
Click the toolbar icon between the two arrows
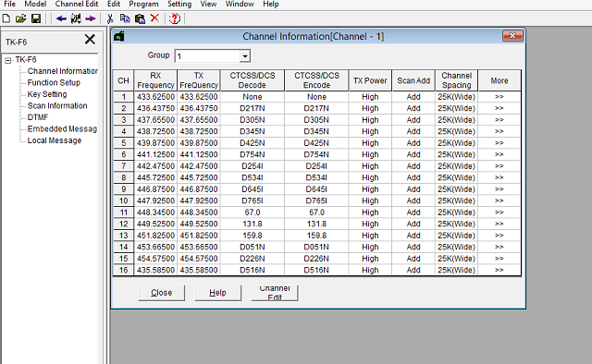[x=76, y=18]
